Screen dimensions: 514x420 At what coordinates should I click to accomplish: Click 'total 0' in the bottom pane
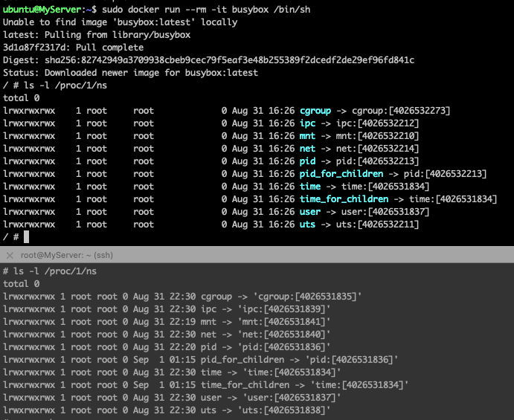(21, 284)
